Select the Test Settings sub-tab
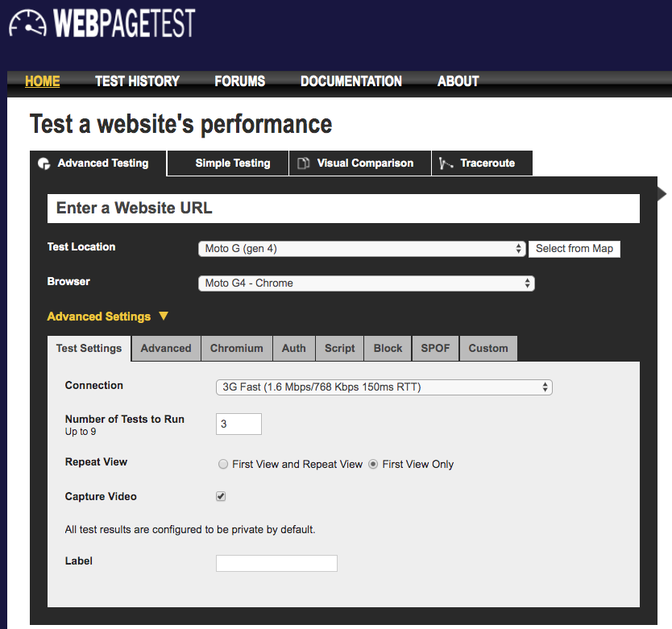The image size is (672, 629). (x=89, y=349)
